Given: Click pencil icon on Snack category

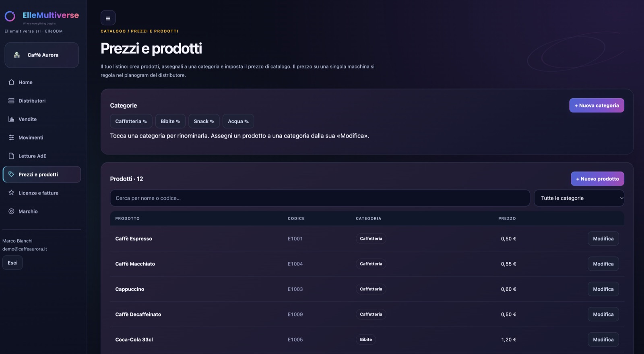Looking at the screenshot, I should (x=212, y=121).
